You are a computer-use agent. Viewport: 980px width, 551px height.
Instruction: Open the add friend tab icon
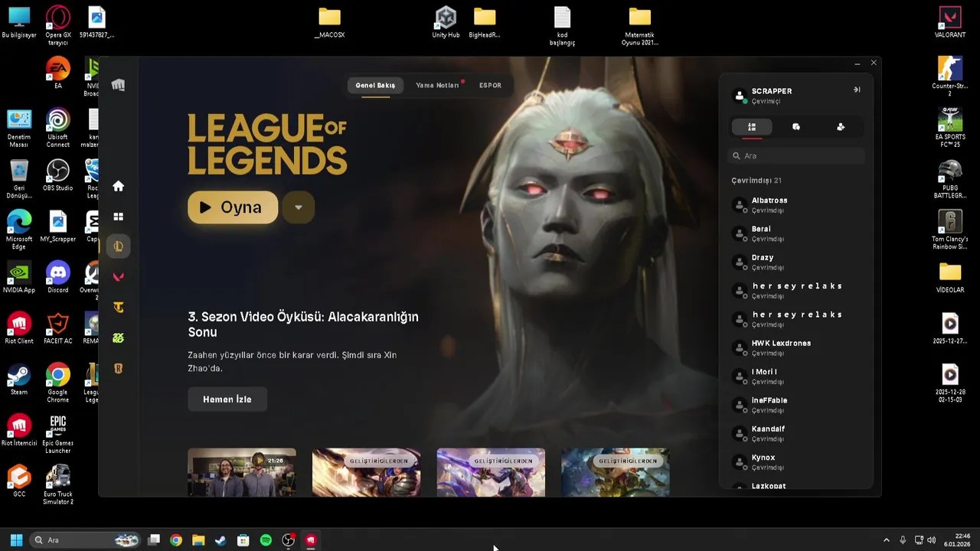[841, 127]
